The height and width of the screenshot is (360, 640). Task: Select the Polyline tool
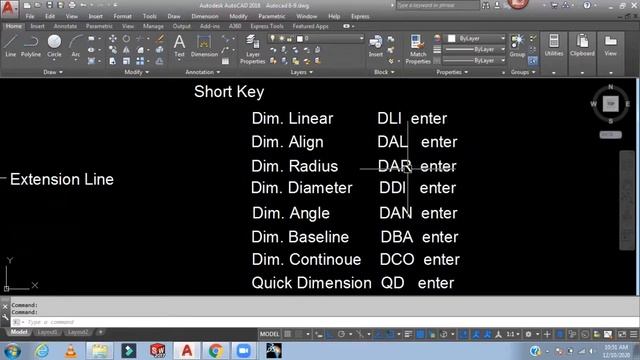point(31,46)
